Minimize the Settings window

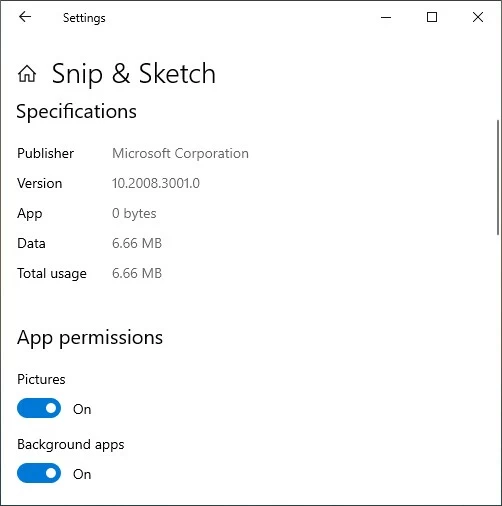(x=386, y=17)
